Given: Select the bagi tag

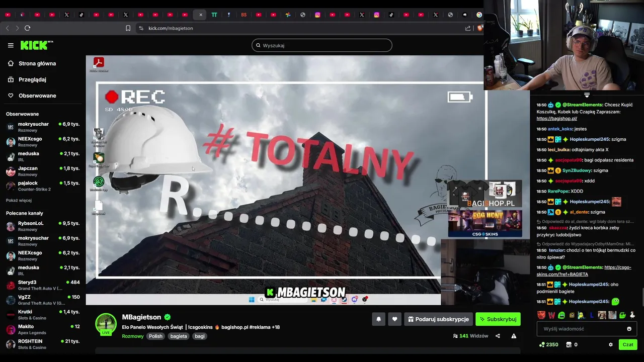Looking at the screenshot, I should pyautogui.click(x=200, y=336).
